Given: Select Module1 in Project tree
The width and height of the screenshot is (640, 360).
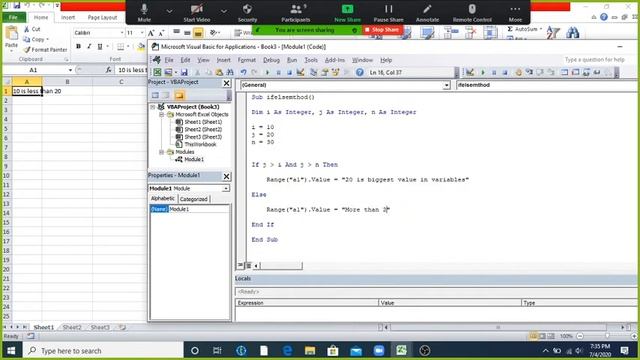Looking at the screenshot, I should click(x=194, y=160).
